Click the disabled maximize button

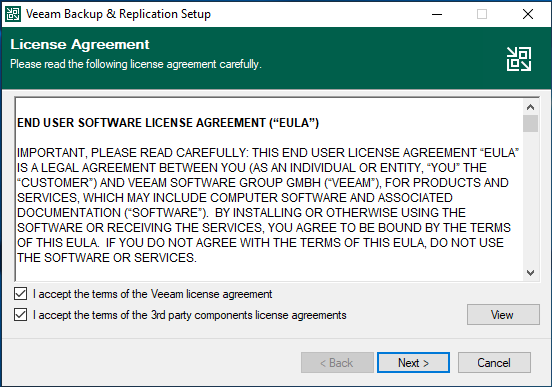(482, 14)
